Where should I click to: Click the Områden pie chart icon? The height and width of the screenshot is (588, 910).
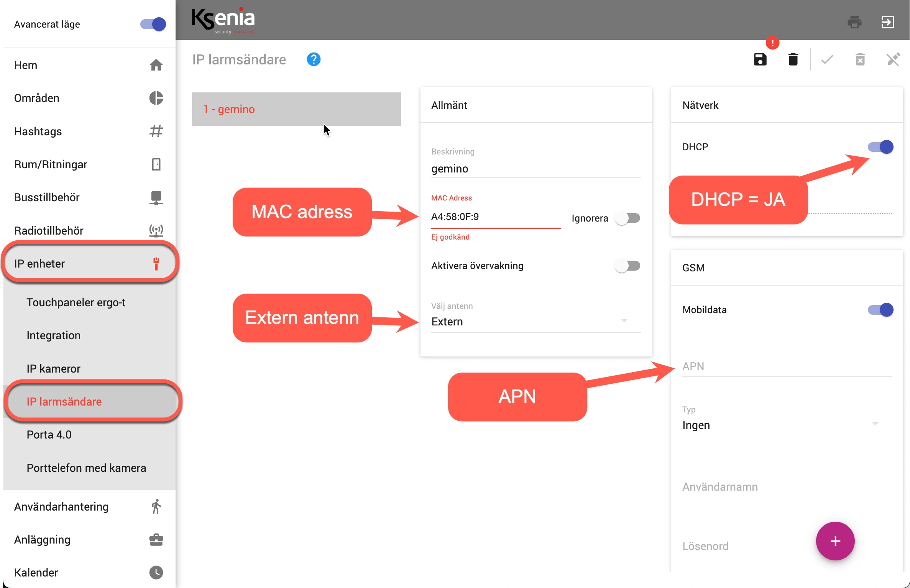(x=156, y=98)
